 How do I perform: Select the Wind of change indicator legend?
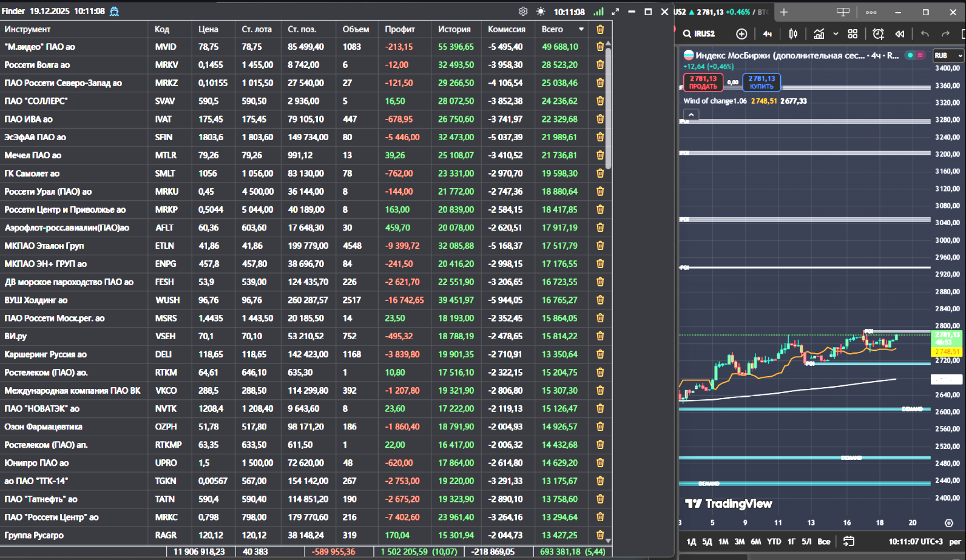coord(715,101)
